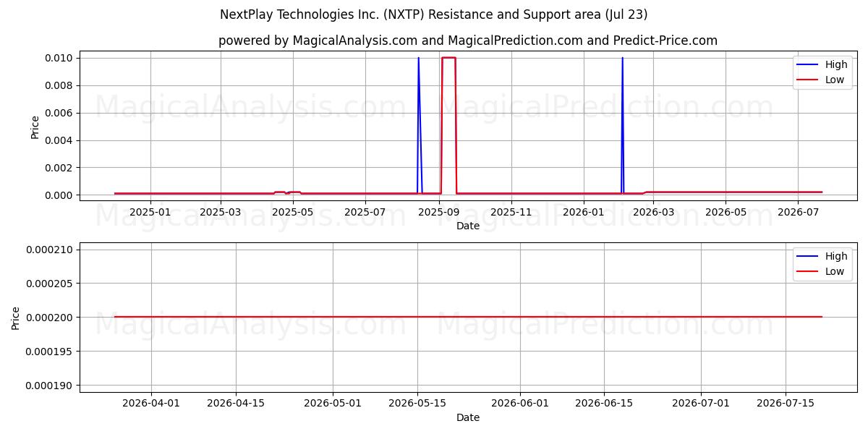This screenshot has width=868, height=434.
Task: Click the 2025-07 date tick label
Action: pyautogui.click(x=365, y=213)
